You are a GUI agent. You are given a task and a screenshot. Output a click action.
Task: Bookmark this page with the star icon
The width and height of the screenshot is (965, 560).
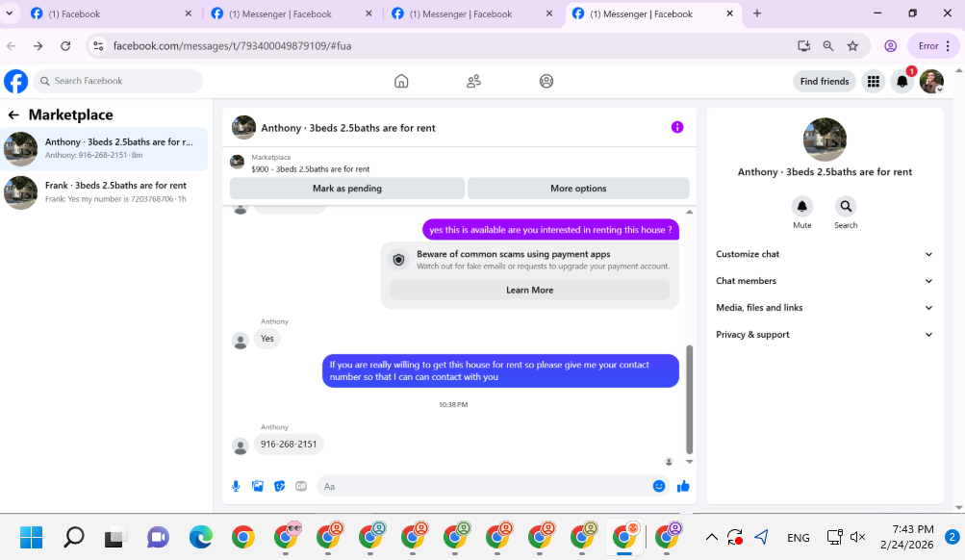click(852, 45)
